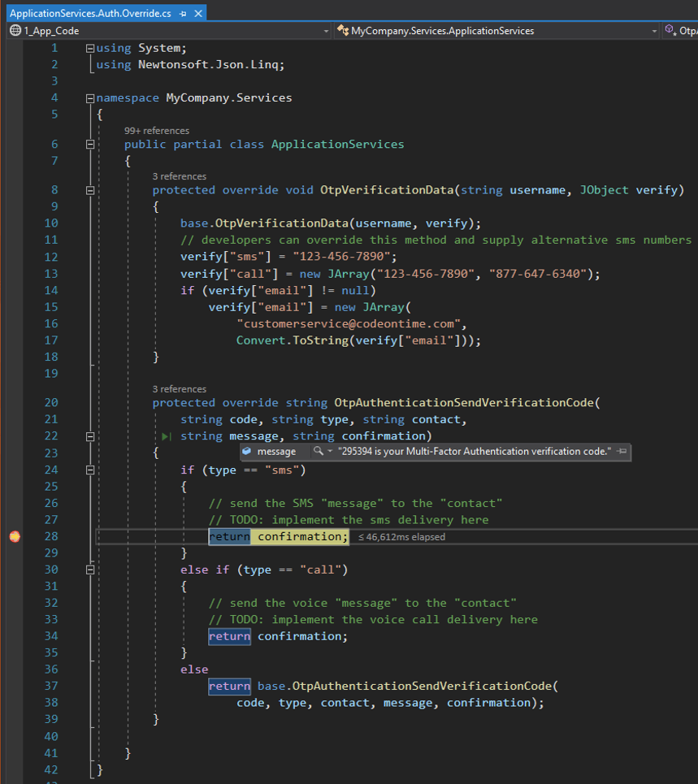Collapse the MyCompany.Services namespace region at line 4
This screenshot has height=784, width=698.
pyautogui.click(x=89, y=97)
